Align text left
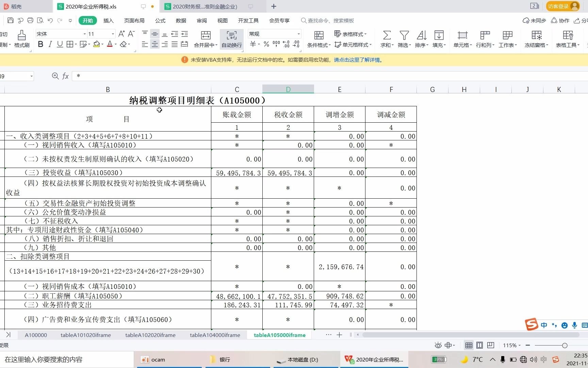 coord(145,44)
